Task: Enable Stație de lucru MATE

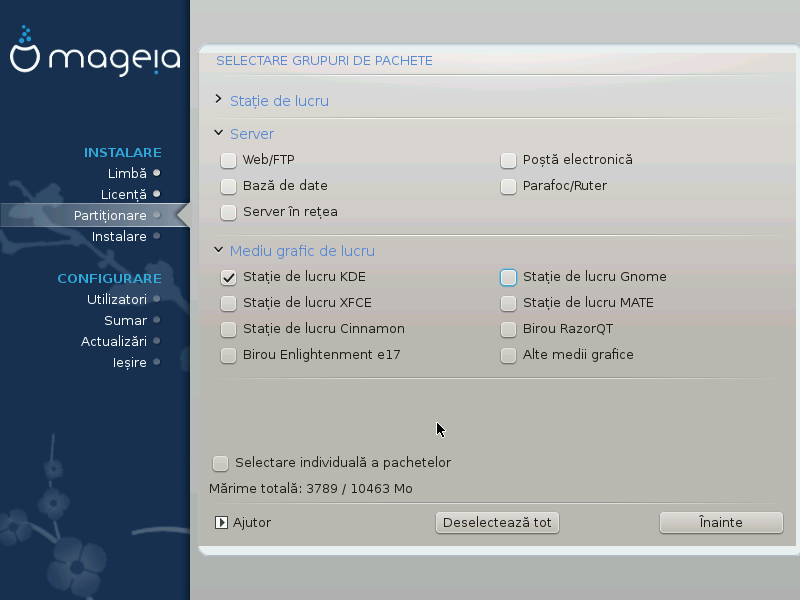Action: pos(508,303)
